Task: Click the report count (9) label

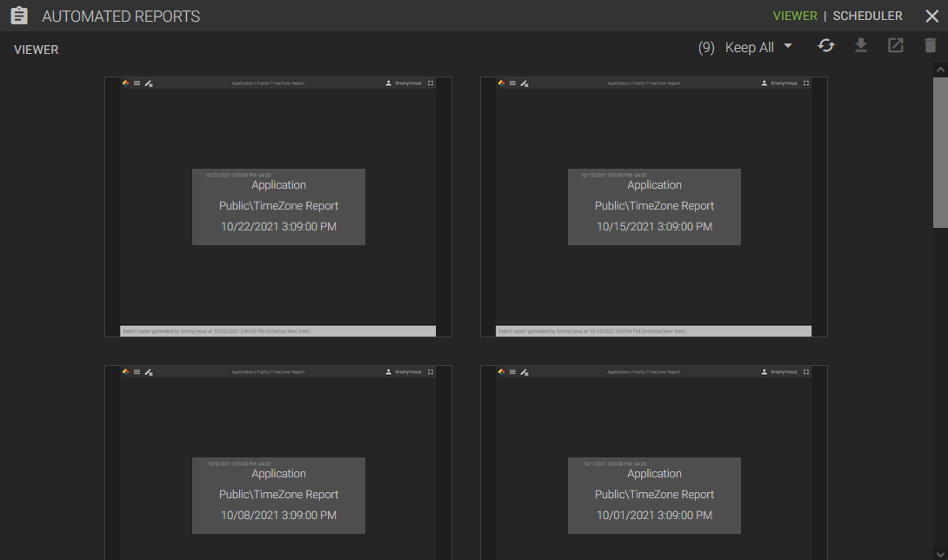Action: (x=706, y=48)
